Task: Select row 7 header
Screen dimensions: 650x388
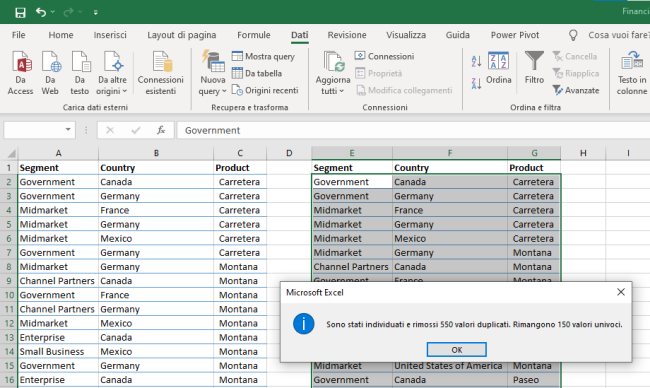Action: tap(9, 252)
